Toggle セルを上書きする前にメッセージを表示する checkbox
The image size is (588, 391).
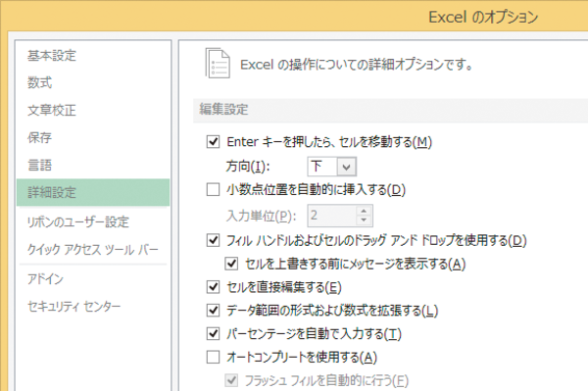pyautogui.click(x=231, y=264)
